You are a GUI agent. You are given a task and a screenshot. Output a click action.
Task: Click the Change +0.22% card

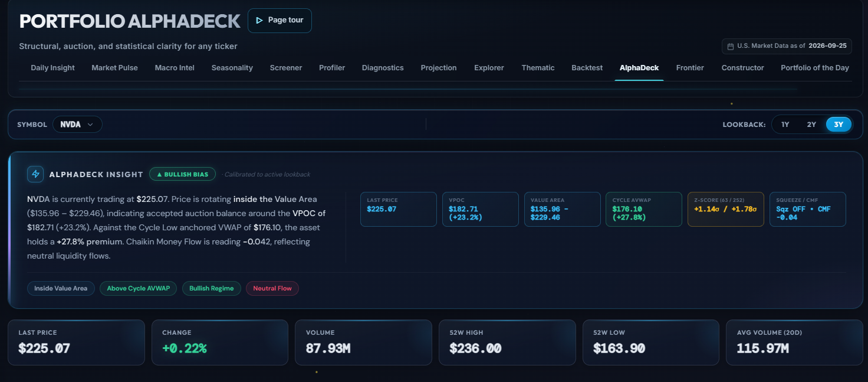220,342
